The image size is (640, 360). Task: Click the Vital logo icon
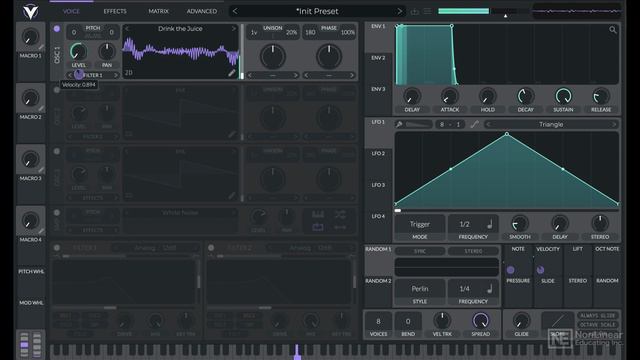click(30, 11)
